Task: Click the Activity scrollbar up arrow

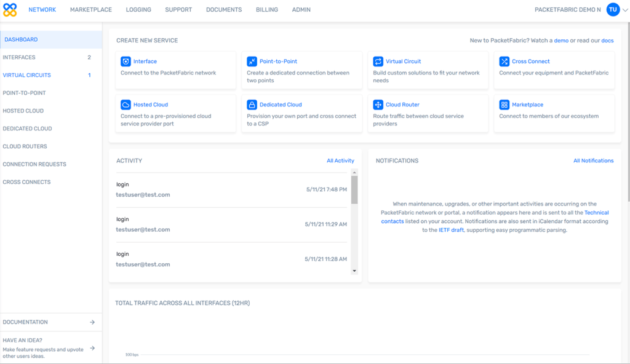Action: click(x=354, y=172)
